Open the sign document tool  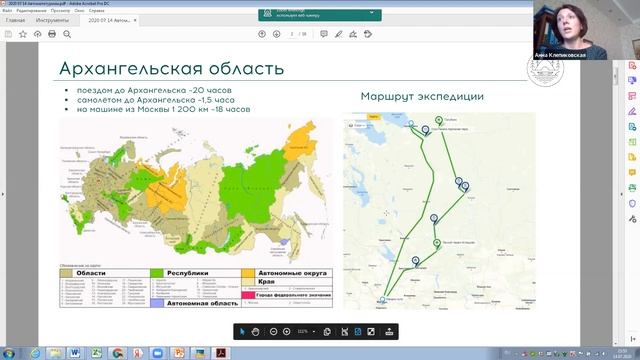[x=353, y=34]
